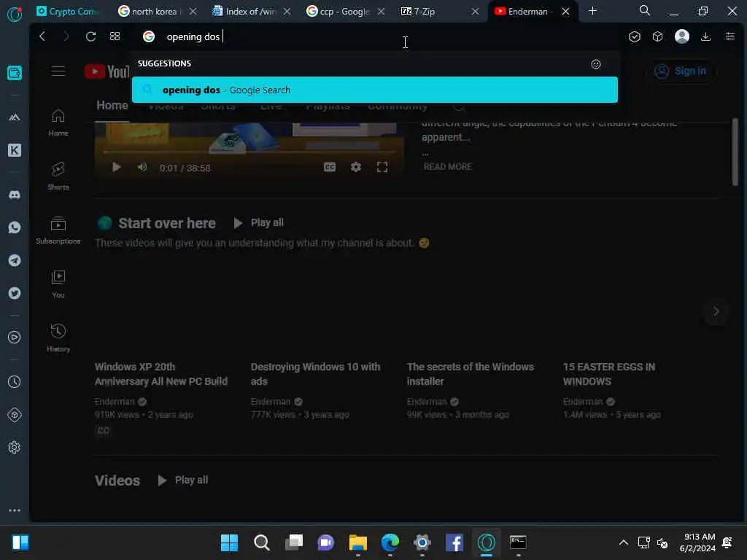Open the YouTube hamburger guide menu

click(x=58, y=71)
